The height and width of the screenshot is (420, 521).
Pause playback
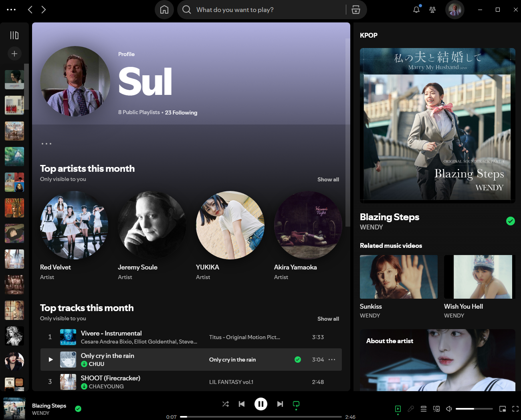point(261,404)
